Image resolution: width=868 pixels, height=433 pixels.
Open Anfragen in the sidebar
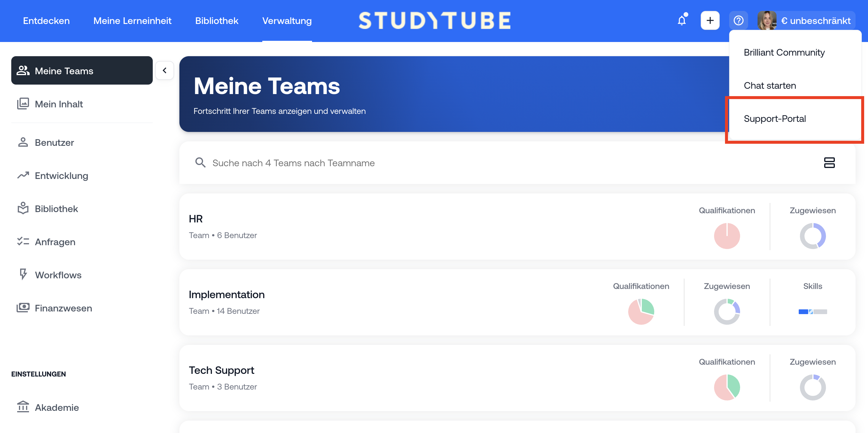pos(82,242)
